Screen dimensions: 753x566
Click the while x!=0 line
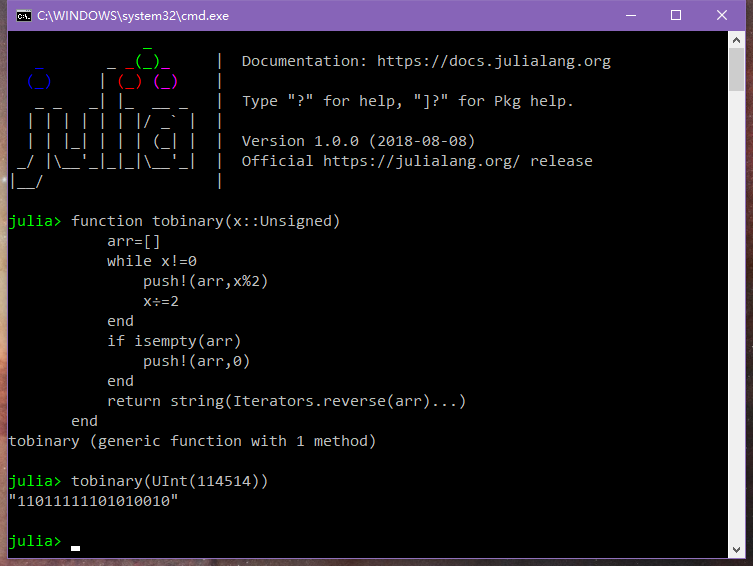(x=152, y=261)
